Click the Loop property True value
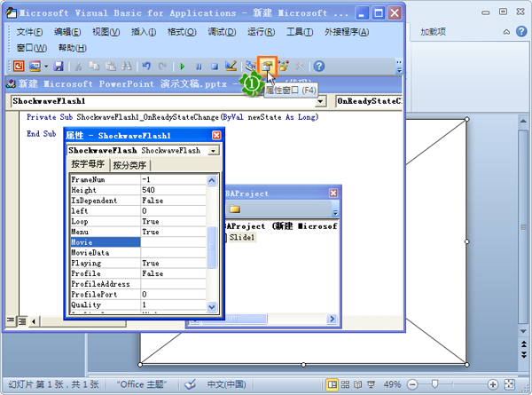 pyautogui.click(x=173, y=221)
